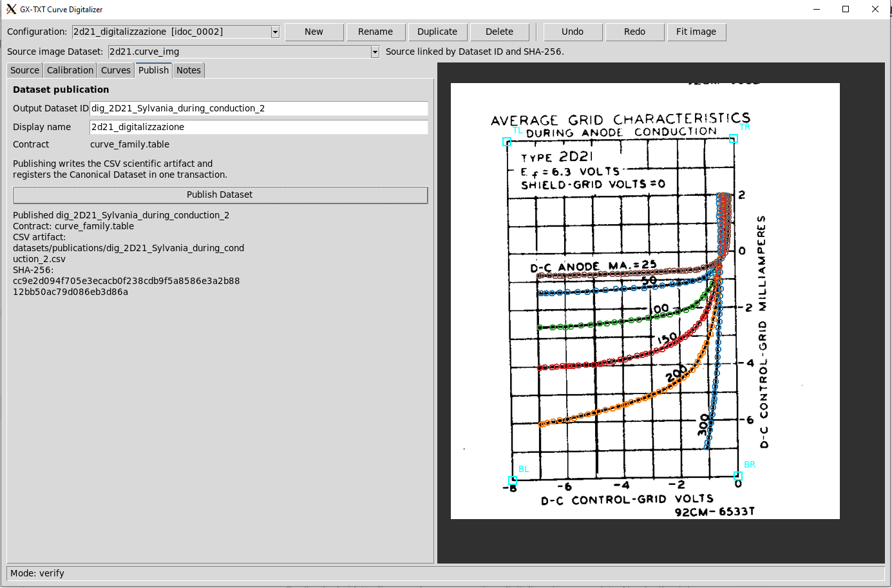
Task: Click the Publish Dataset button
Action: 220,195
